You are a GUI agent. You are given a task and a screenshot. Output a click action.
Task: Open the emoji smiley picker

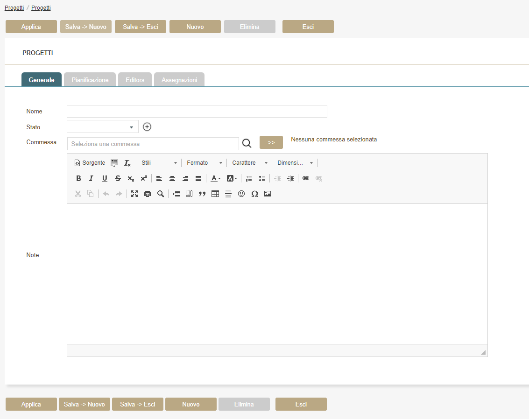[241, 194]
